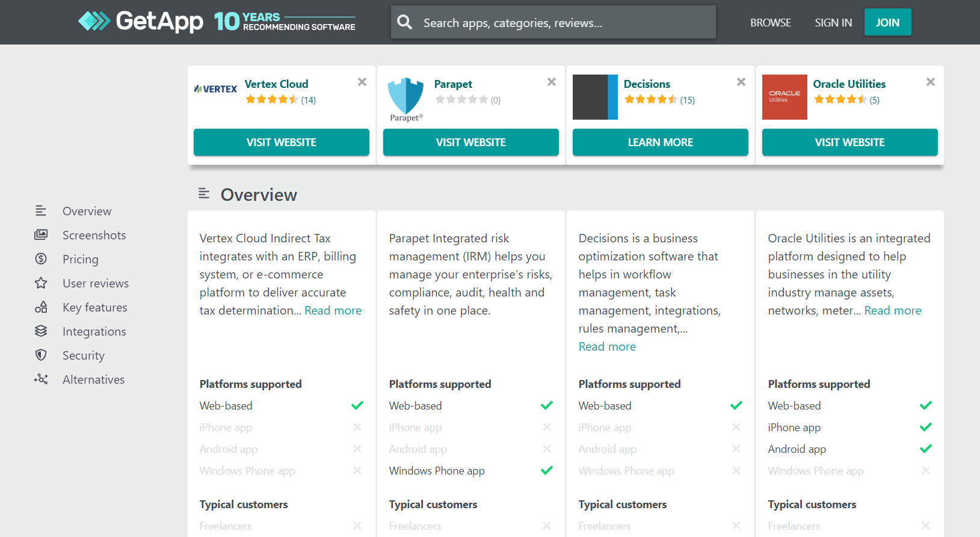Go to Screenshots section in sidebar
The width and height of the screenshot is (980, 537).
tap(94, 235)
